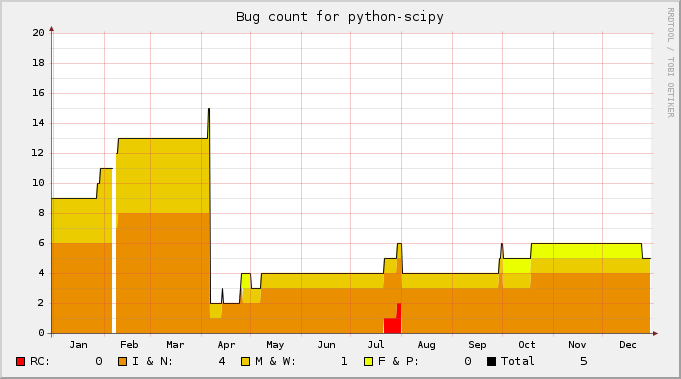
Task: Click the 'Apr' x-axis label
Action: pyautogui.click(x=226, y=345)
